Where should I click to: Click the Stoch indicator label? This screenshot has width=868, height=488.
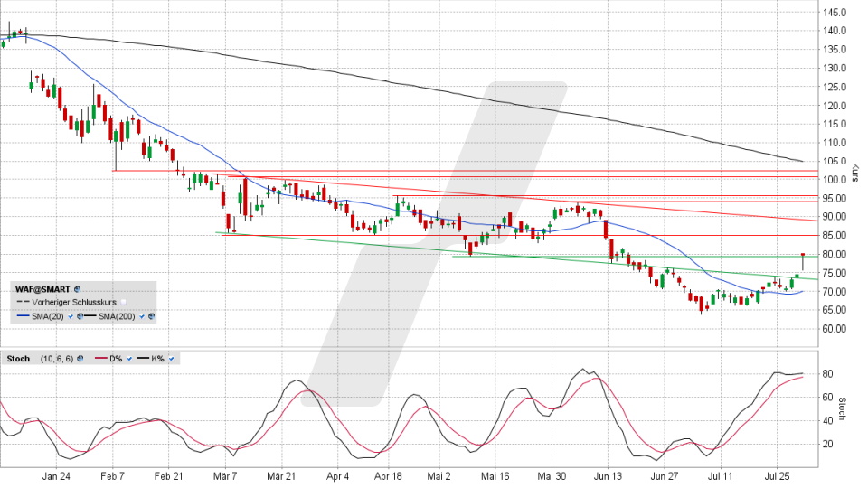coord(18,359)
